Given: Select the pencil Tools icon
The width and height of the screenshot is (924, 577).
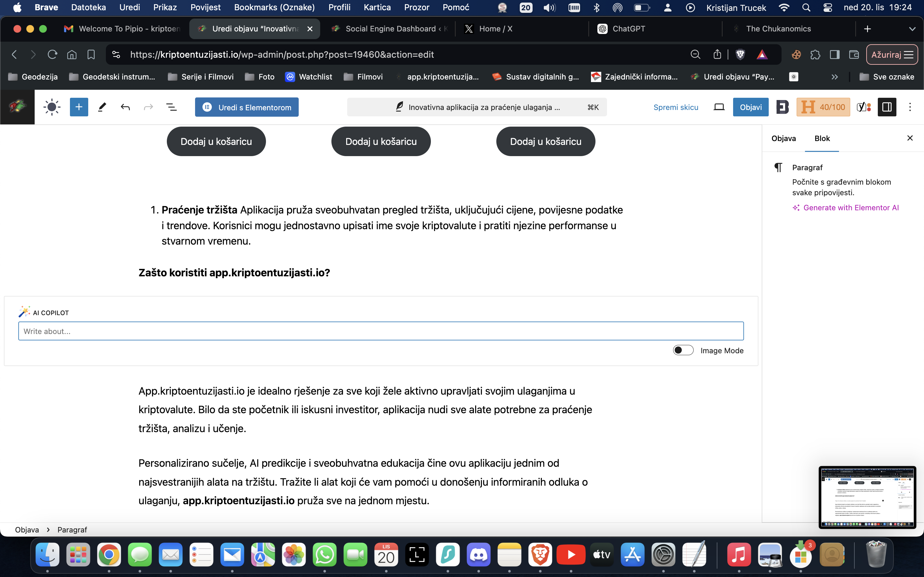Looking at the screenshot, I should point(102,107).
